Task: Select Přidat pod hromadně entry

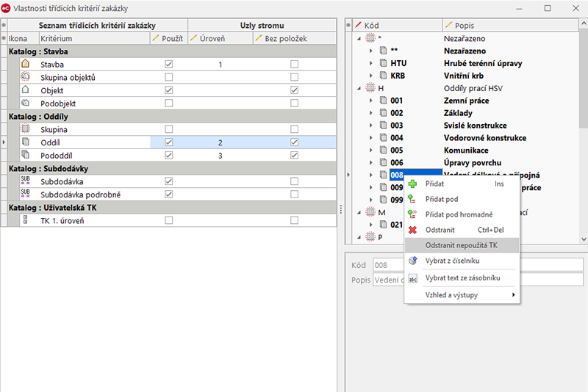Action: click(462, 214)
